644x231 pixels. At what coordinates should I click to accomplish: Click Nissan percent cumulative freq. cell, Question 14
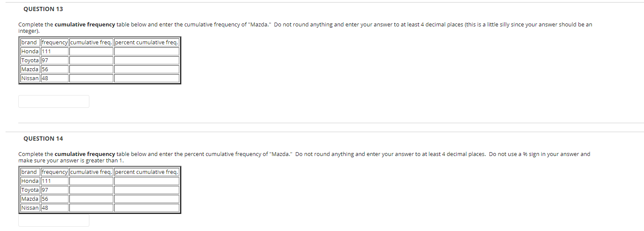point(146,208)
